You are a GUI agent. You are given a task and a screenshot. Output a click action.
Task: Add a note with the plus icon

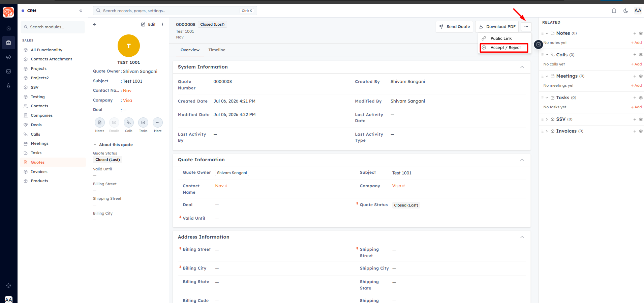[635, 33]
